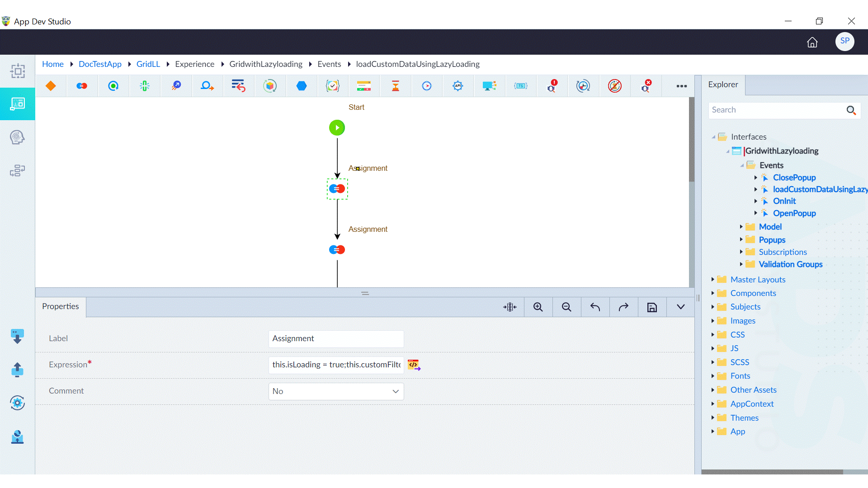Save the event flow
Viewport: 868px width, 488px height.
point(652,307)
